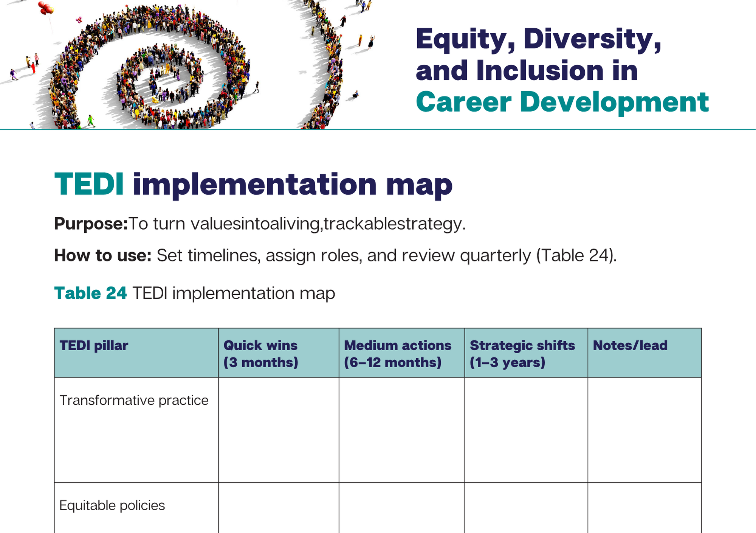
Task: Click the 'Equitable policies' row label
Action: click(x=112, y=505)
